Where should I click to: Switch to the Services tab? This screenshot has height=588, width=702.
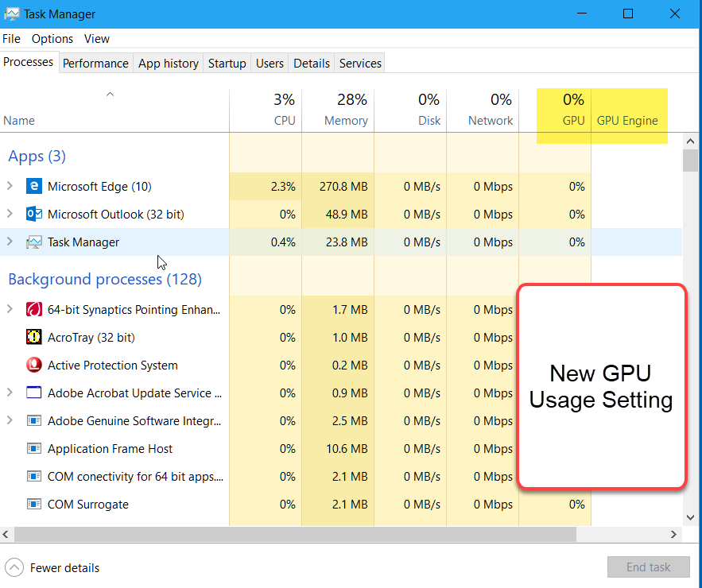pos(360,63)
